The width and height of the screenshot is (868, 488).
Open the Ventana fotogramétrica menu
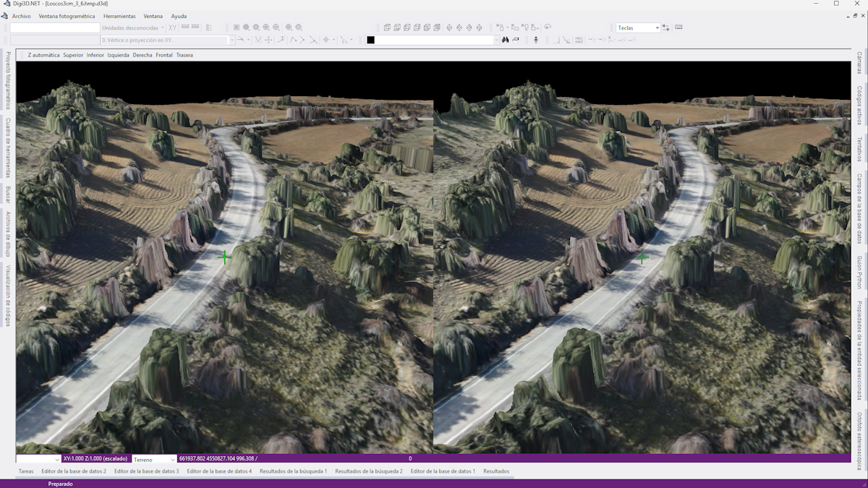[67, 16]
